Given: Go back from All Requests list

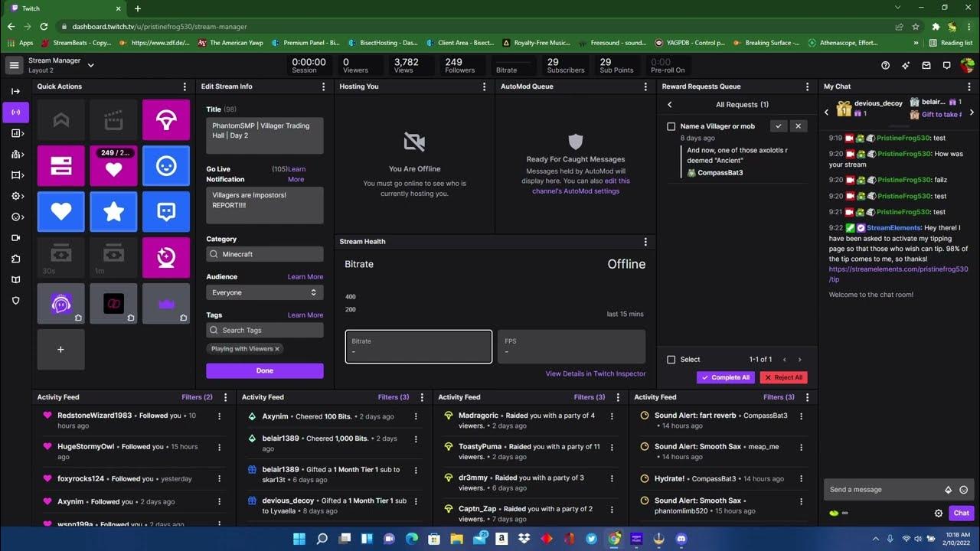Looking at the screenshot, I should coord(670,105).
